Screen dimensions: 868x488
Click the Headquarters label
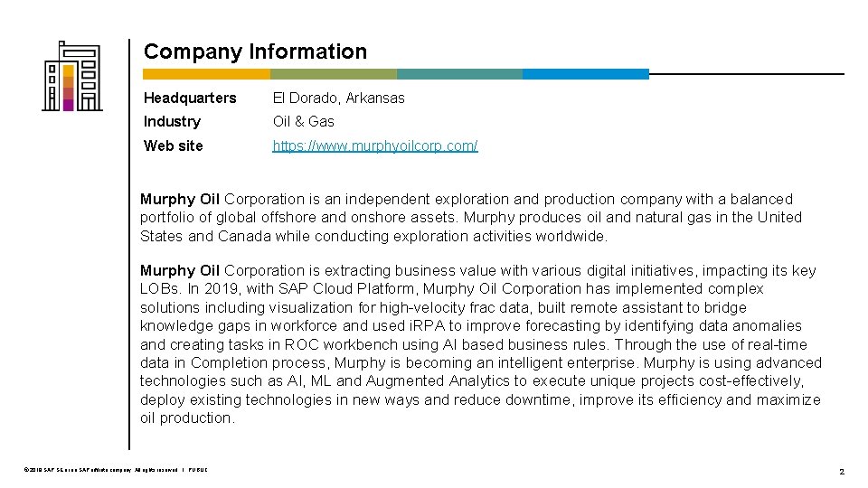(x=190, y=98)
